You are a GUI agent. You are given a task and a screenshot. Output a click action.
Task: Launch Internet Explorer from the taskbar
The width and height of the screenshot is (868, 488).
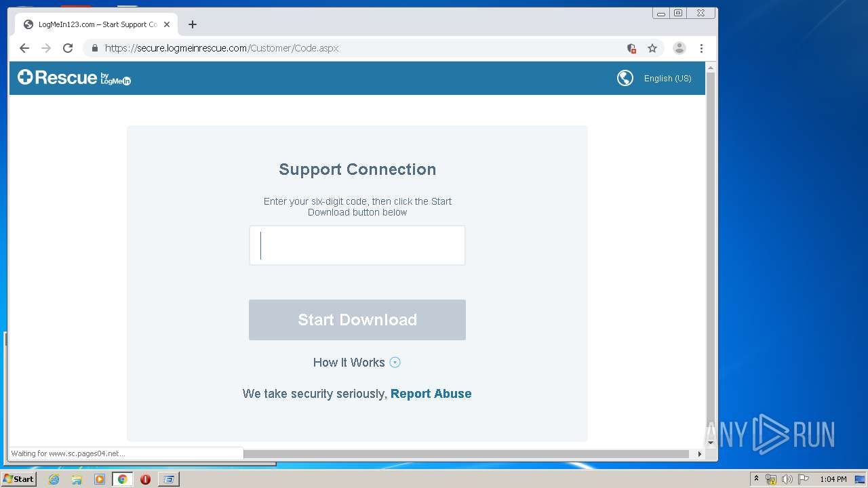(54, 479)
